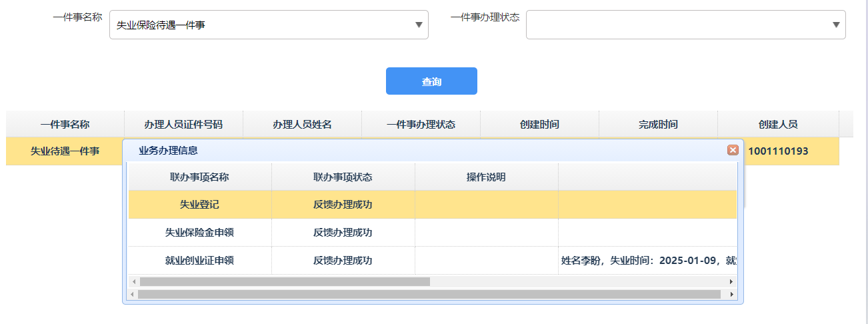Click the 操作说明 column header
Viewport: 868px width, 324px height.
click(x=486, y=177)
